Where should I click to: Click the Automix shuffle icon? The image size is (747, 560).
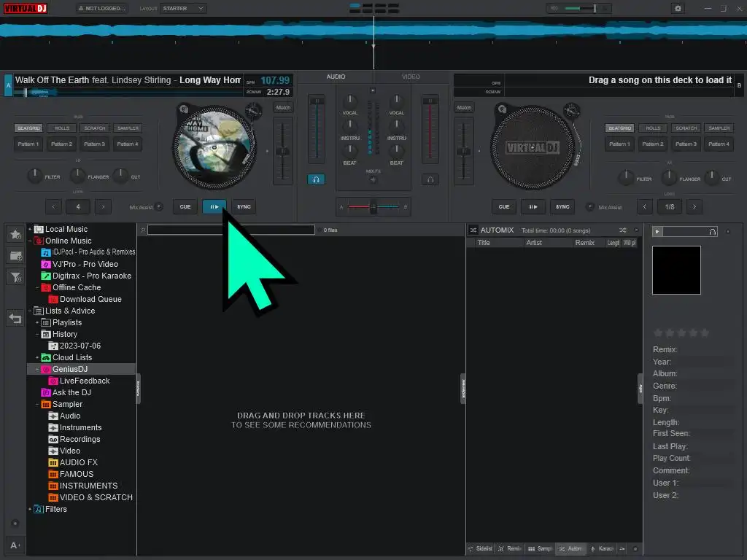tap(623, 230)
